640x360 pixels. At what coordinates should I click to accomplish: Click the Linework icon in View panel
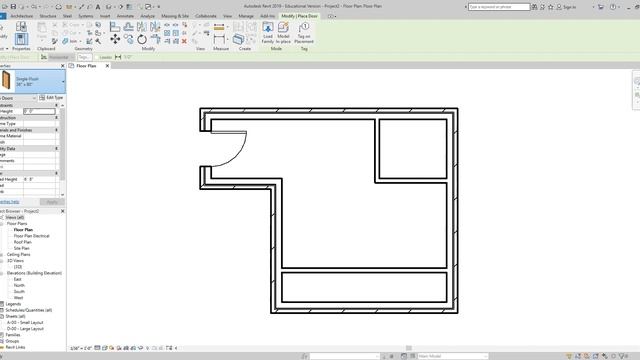coord(207,33)
